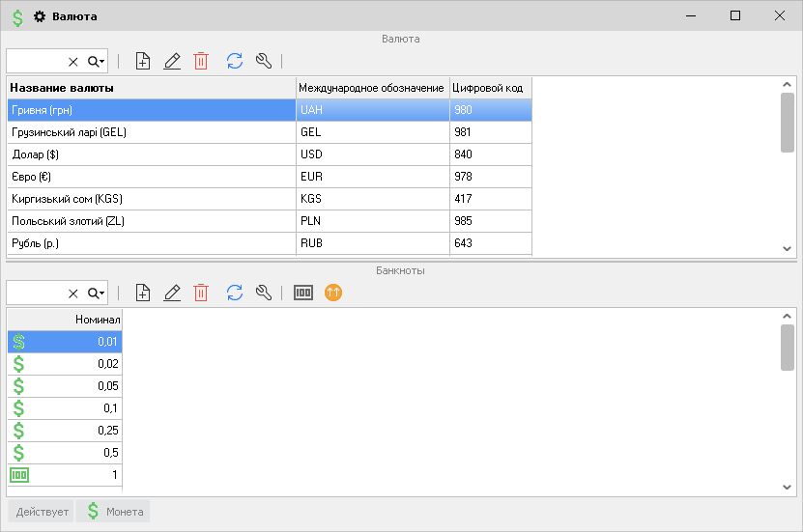The height and width of the screenshot is (532, 803).
Task: Select the Польський злотий (ZL) row
Action: (151, 221)
